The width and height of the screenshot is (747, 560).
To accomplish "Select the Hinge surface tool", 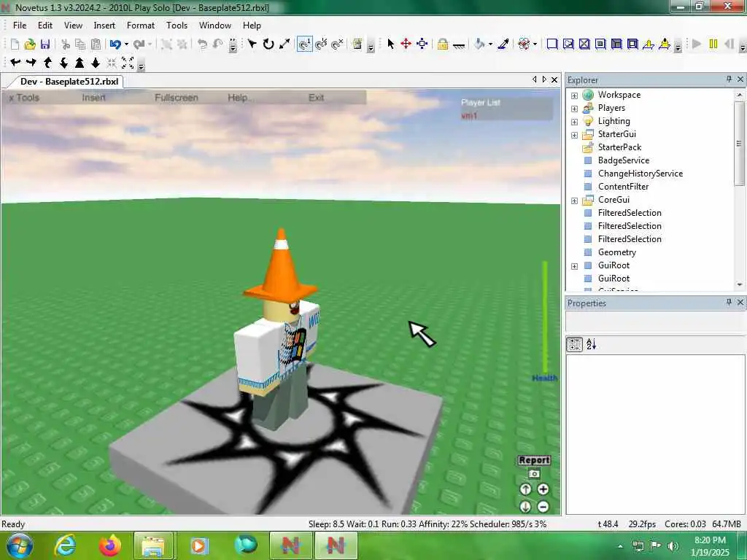I will (x=649, y=44).
